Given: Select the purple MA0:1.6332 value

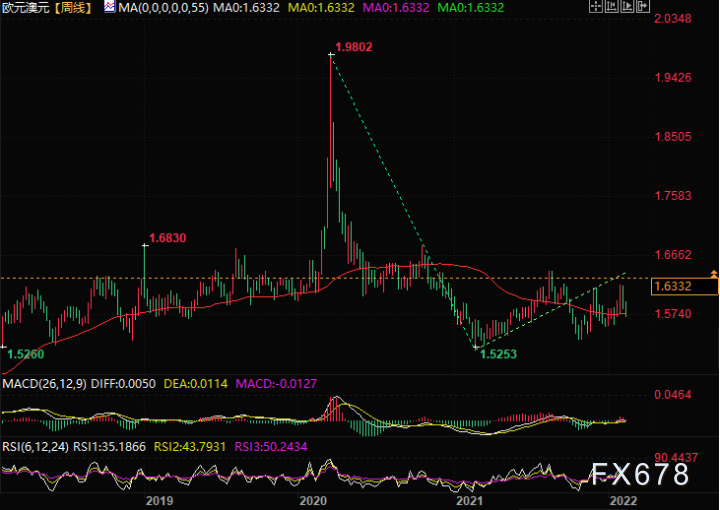Looking at the screenshot, I should (396, 8).
